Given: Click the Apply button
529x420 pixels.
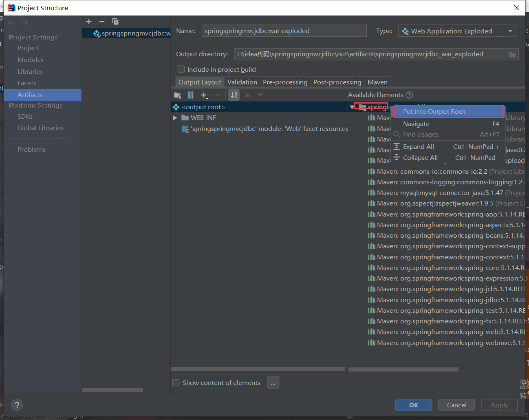Looking at the screenshot, I should click(x=499, y=405).
